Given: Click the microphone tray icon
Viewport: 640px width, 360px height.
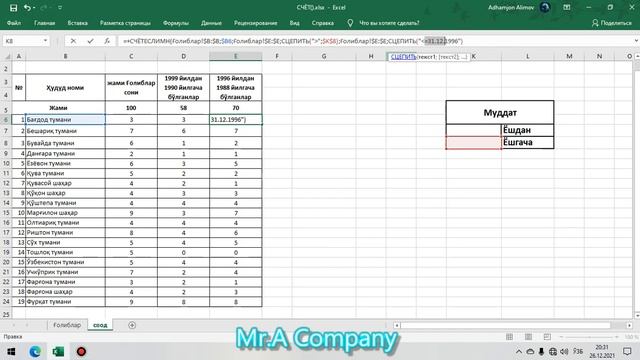Looking at the screenshot, I should tap(541, 351).
